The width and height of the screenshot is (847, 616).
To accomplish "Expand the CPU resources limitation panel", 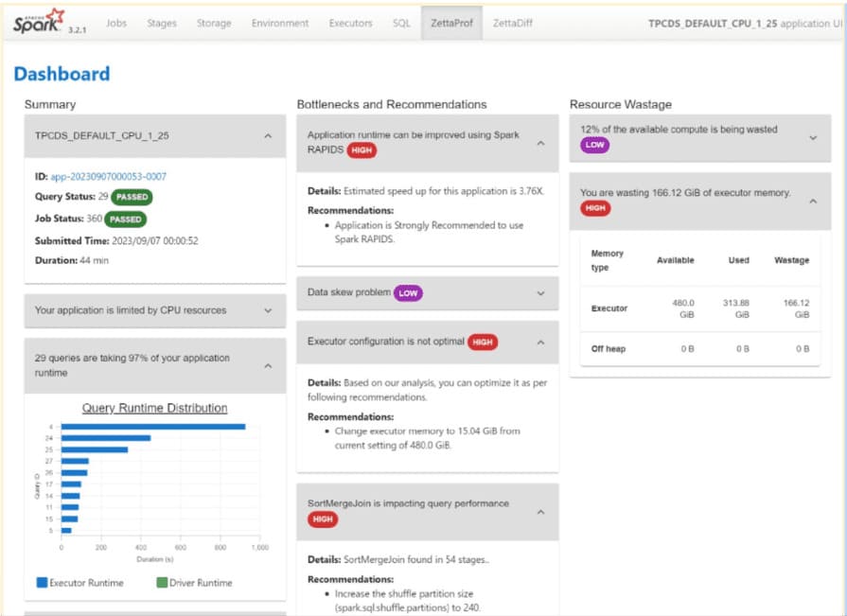I will click(268, 310).
